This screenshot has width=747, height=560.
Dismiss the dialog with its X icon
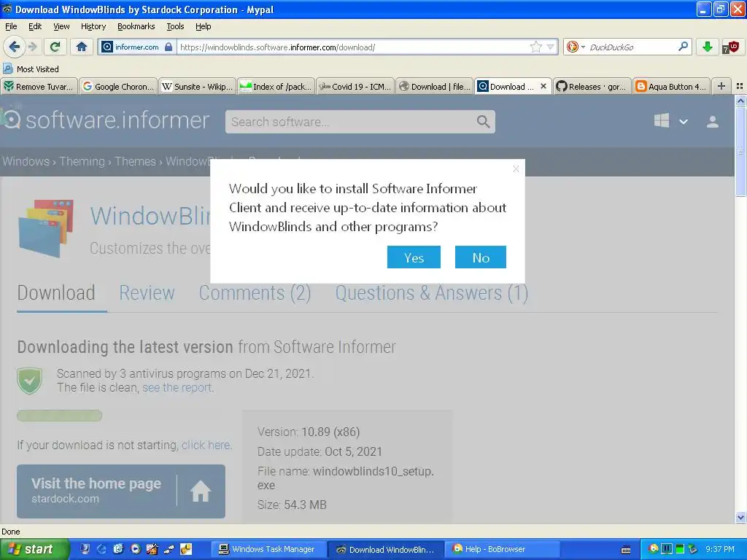pyautogui.click(x=516, y=168)
